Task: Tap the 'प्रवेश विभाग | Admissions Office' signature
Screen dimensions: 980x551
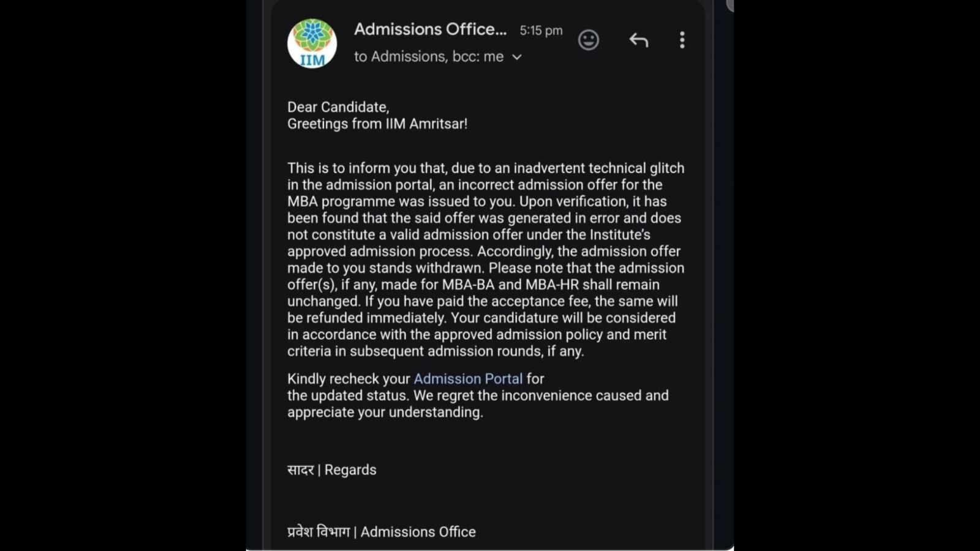Action: point(382,531)
